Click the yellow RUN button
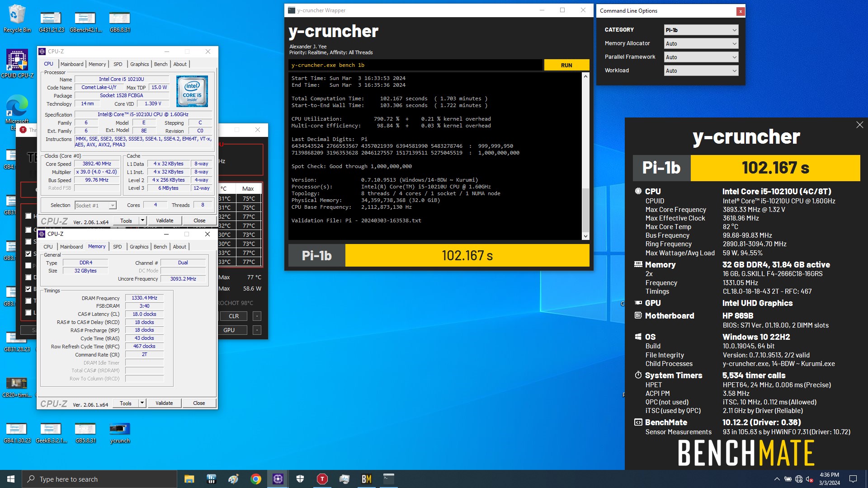The width and height of the screenshot is (868, 488). point(566,65)
